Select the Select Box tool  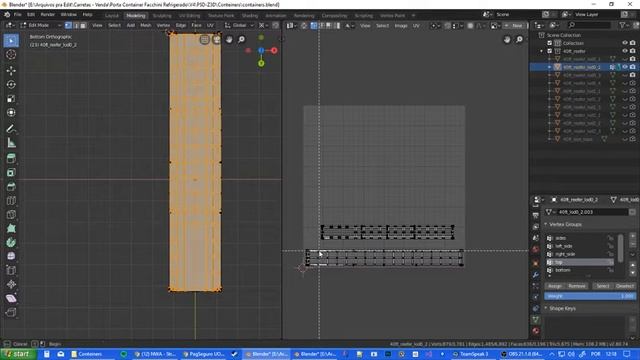11,41
